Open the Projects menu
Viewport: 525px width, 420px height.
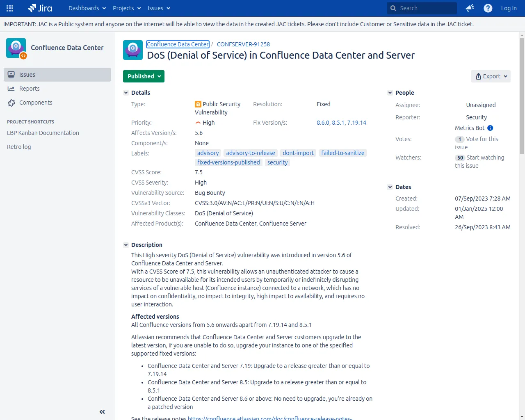coord(127,8)
